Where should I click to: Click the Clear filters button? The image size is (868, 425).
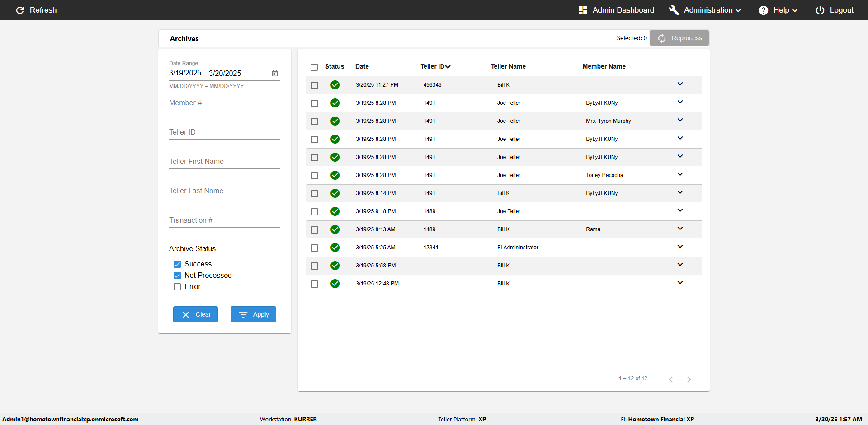point(195,314)
